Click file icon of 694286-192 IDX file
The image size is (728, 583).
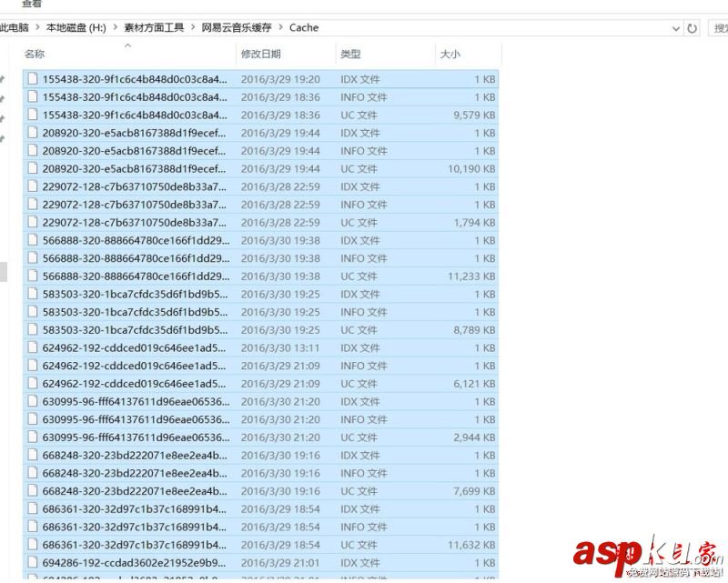click(x=33, y=562)
